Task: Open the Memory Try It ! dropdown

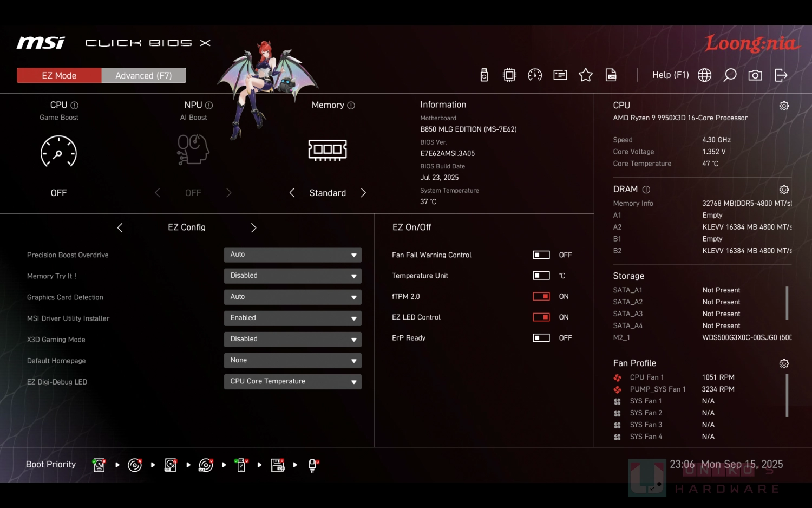Action: pos(293,276)
